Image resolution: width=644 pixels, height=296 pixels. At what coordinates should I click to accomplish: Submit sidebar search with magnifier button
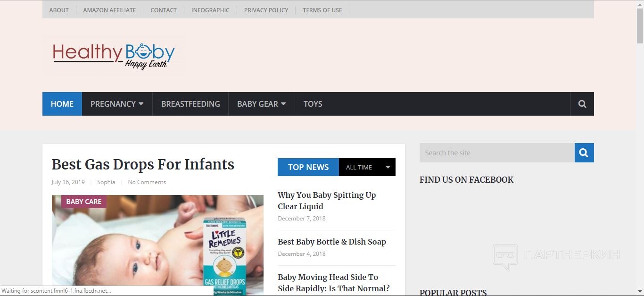584,152
